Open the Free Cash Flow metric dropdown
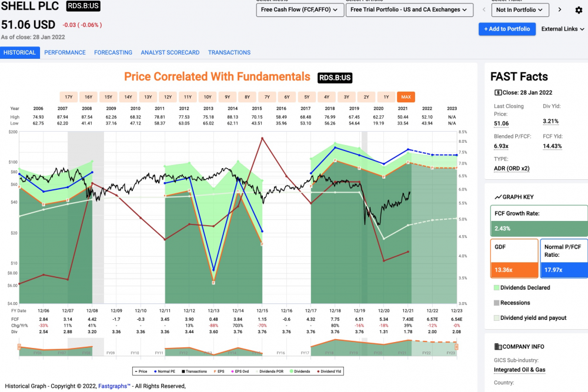Image resolution: width=588 pixels, height=392 pixels. 300,10
